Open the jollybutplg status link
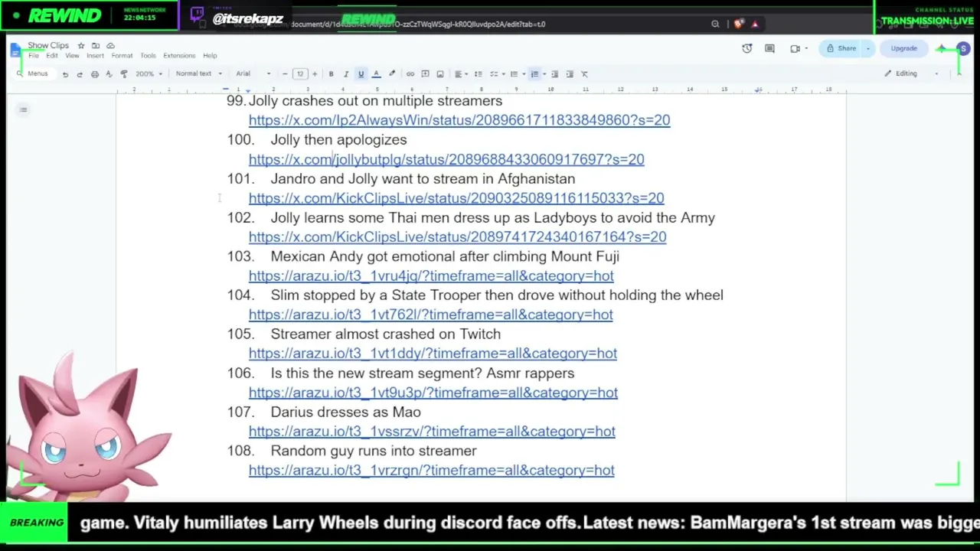980x551 pixels. (x=446, y=159)
